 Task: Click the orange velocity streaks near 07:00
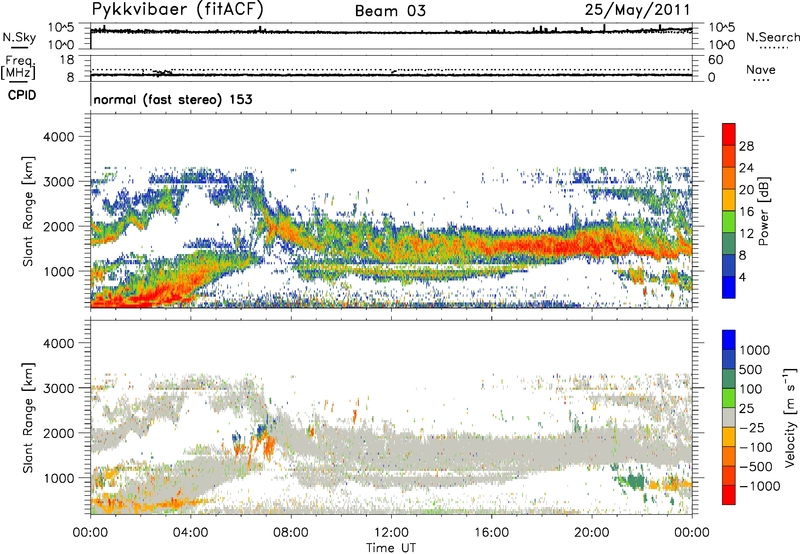click(268, 445)
